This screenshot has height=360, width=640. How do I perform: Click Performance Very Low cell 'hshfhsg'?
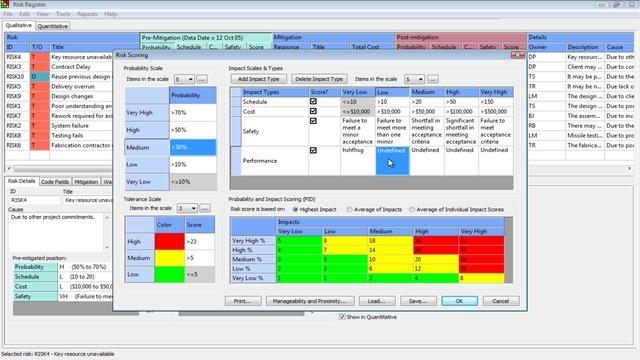pyautogui.click(x=358, y=161)
